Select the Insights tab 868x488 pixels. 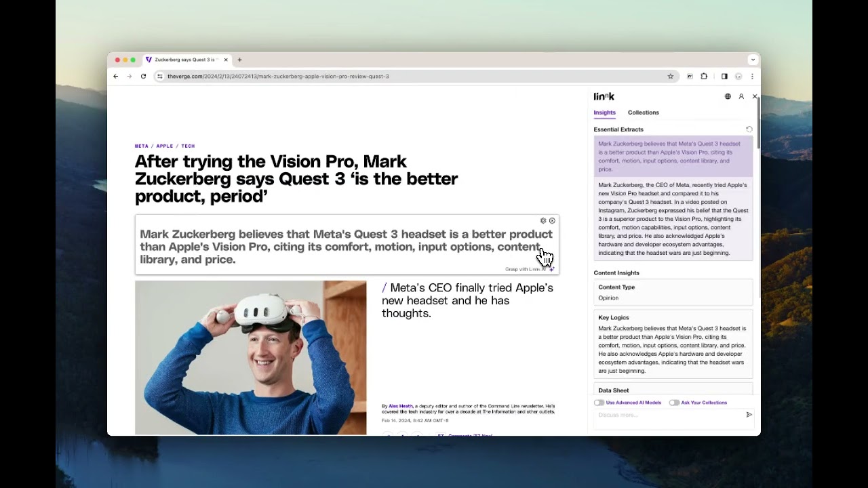(x=604, y=113)
